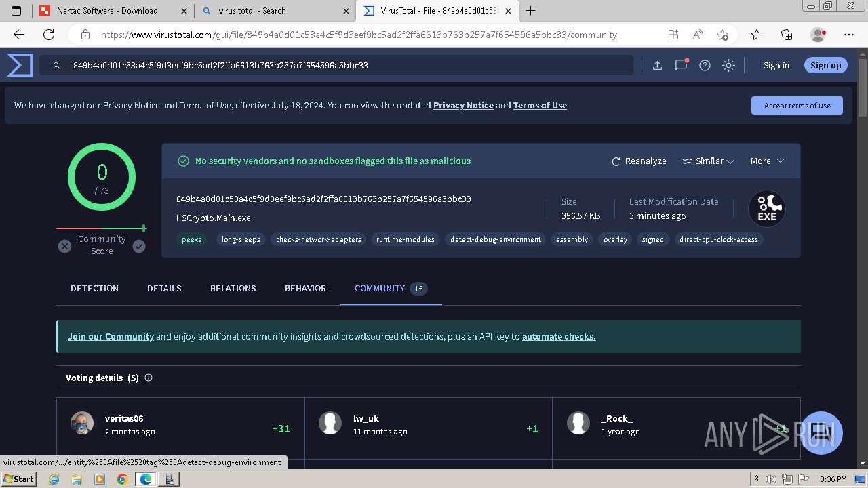Click the VirusTotal logo icon
The image size is (868, 488).
pyautogui.click(x=20, y=65)
